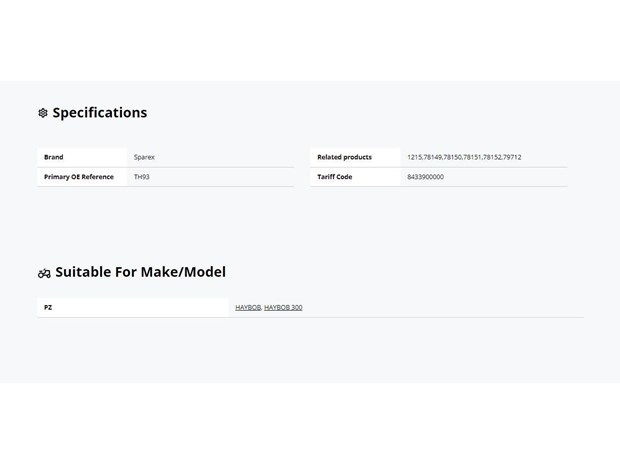Select the Brand label cell

click(x=82, y=157)
